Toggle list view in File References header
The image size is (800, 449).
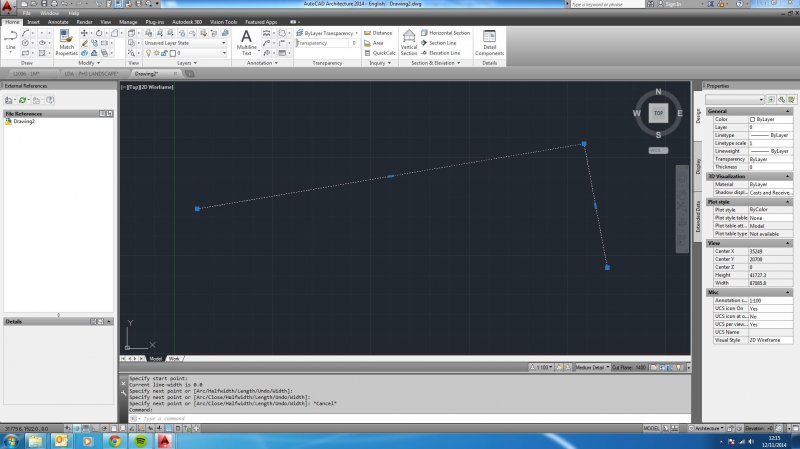[x=102, y=113]
